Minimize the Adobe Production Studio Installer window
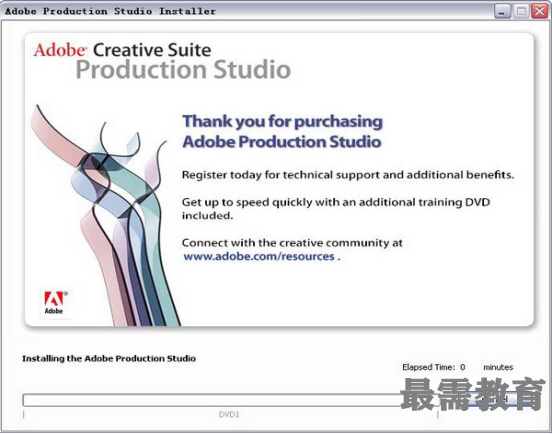552x434 pixels. pyautogui.click(x=502, y=11)
